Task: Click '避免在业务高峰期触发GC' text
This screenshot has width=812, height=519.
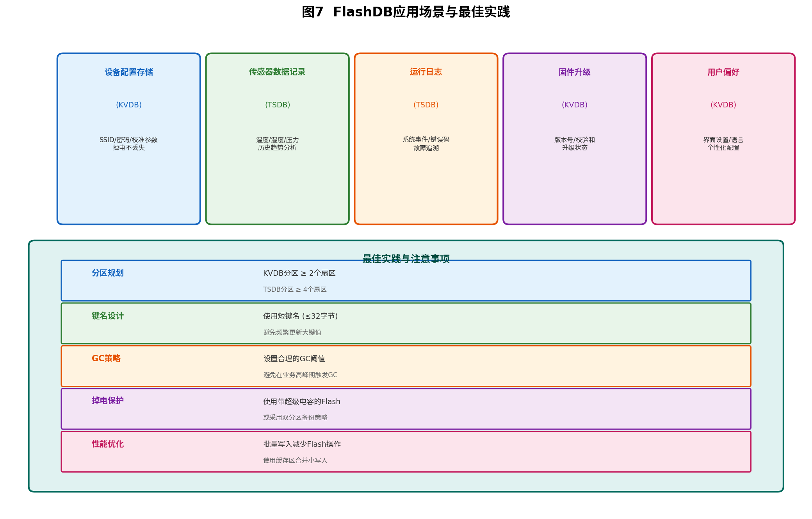Action: 300,375
